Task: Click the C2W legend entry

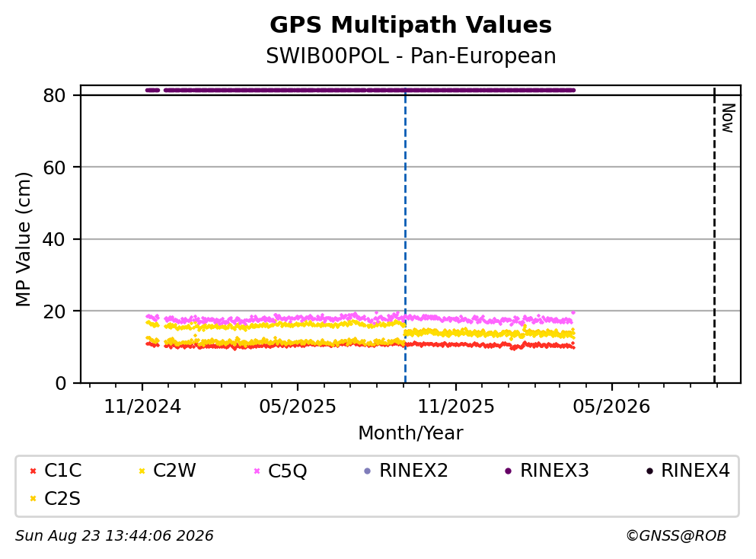Action: 167,470
